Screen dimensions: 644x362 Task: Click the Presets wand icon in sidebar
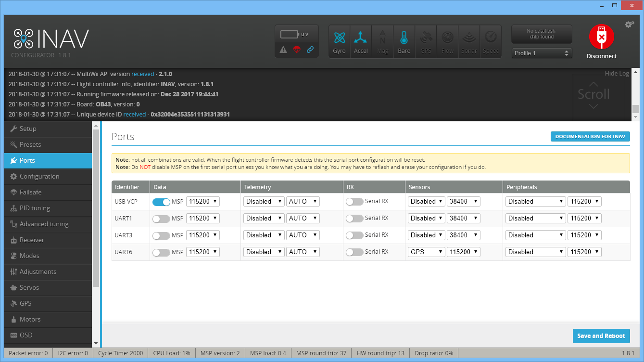click(x=13, y=144)
